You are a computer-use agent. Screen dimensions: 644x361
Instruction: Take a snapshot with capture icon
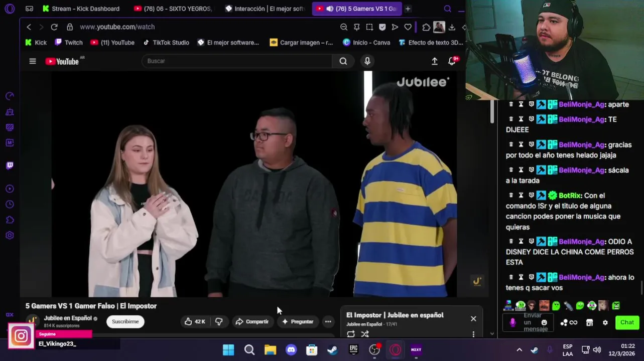369,27
